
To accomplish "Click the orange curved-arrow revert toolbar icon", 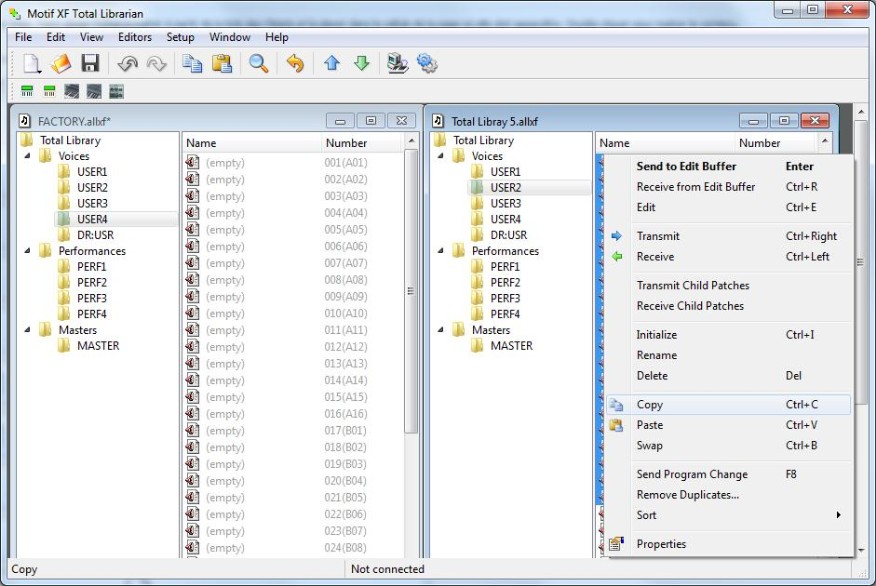I will pyautogui.click(x=295, y=64).
